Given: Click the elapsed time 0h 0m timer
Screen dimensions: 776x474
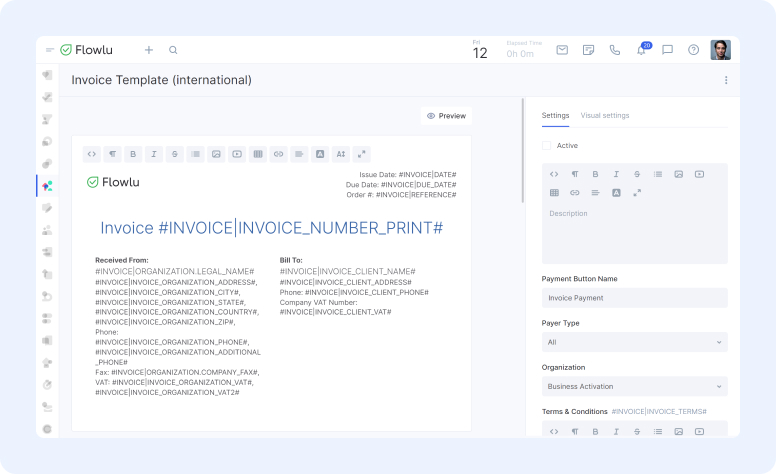Looking at the screenshot, I should coord(520,54).
